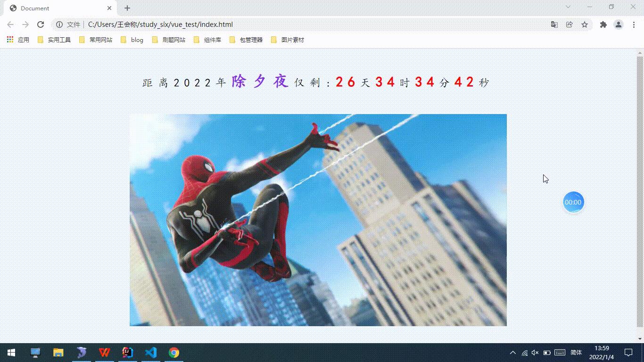Viewport: 644px width, 362px height.
Task: Open Google Chrome from taskbar
Action: 174,353
